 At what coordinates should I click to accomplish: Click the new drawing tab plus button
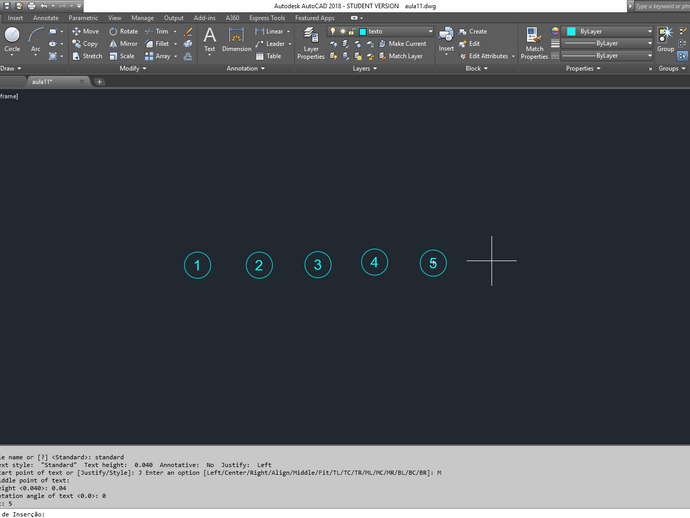[x=99, y=81]
